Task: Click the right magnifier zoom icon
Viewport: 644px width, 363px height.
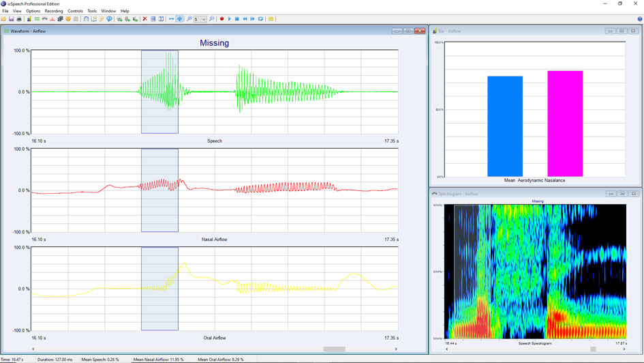Action: click(211, 19)
